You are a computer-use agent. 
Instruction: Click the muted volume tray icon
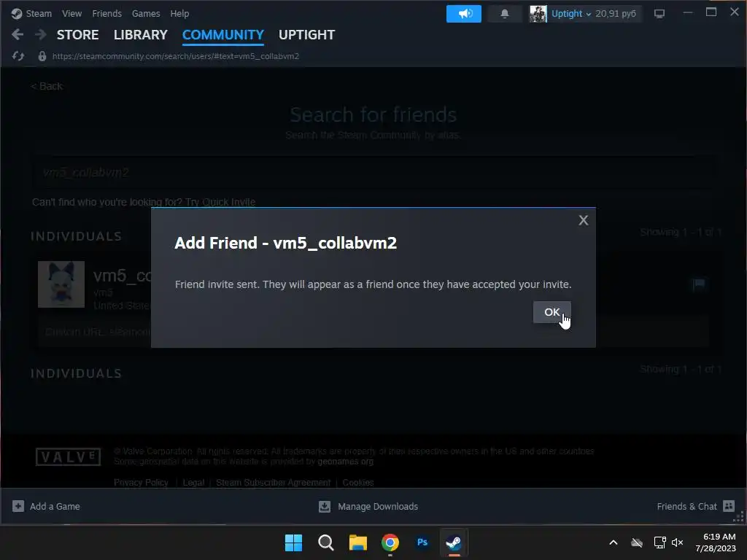tap(678, 542)
